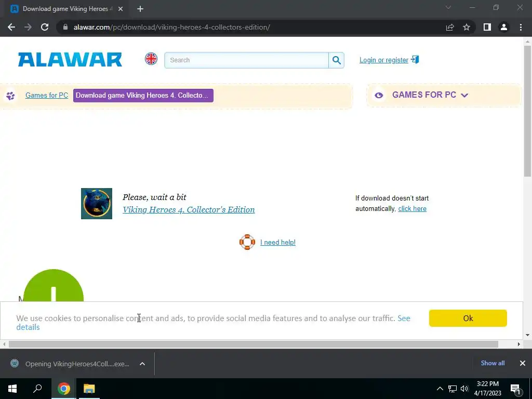Open the Chrome three-dot menu

[521, 27]
